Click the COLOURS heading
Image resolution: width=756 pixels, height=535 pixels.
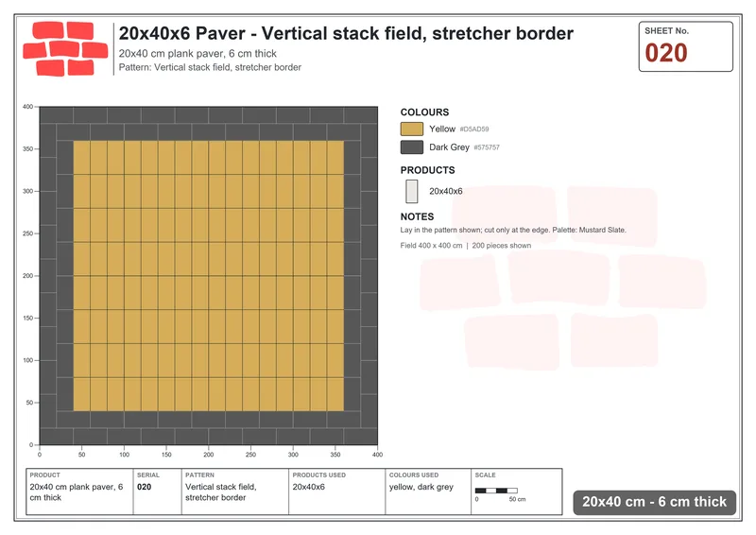click(424, 112)
